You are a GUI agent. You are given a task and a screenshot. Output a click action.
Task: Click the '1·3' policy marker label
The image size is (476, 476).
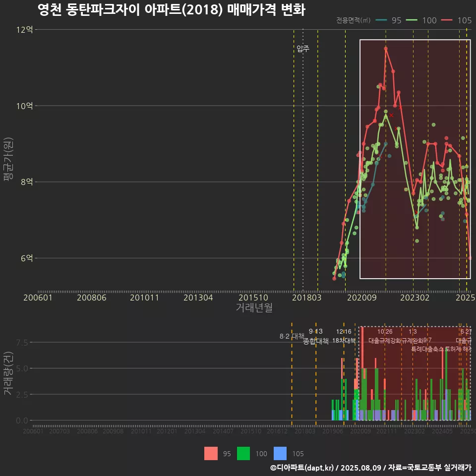click(412, 332)
